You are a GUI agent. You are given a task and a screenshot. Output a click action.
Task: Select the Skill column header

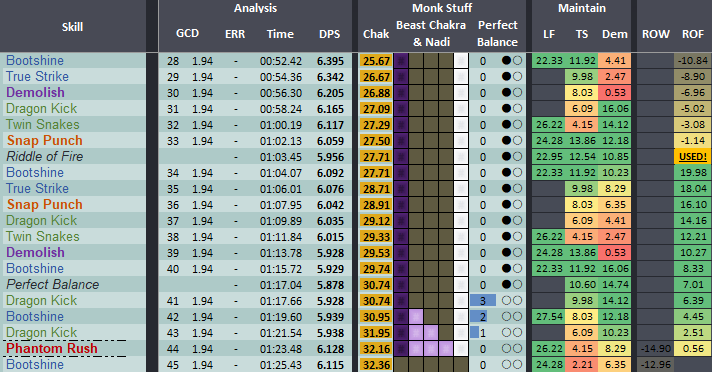click(72, 27)
